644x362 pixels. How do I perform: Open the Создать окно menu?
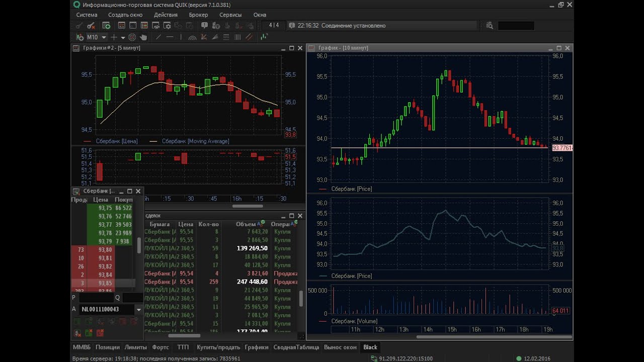pyautogui.click(x=125, y=15)
